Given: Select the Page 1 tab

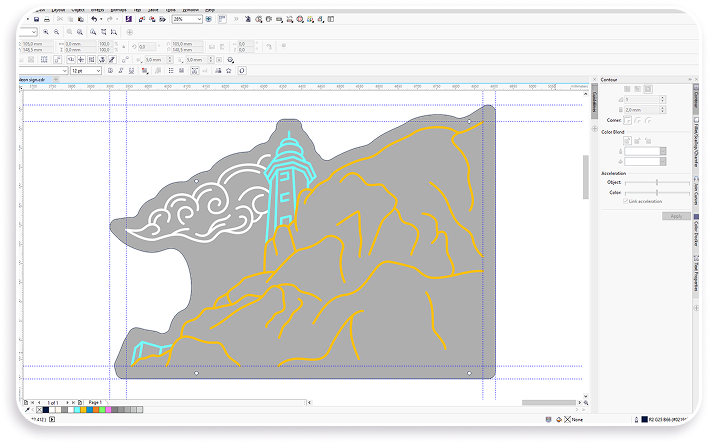Looking at the screenshot, I should [x=95, y=402].
